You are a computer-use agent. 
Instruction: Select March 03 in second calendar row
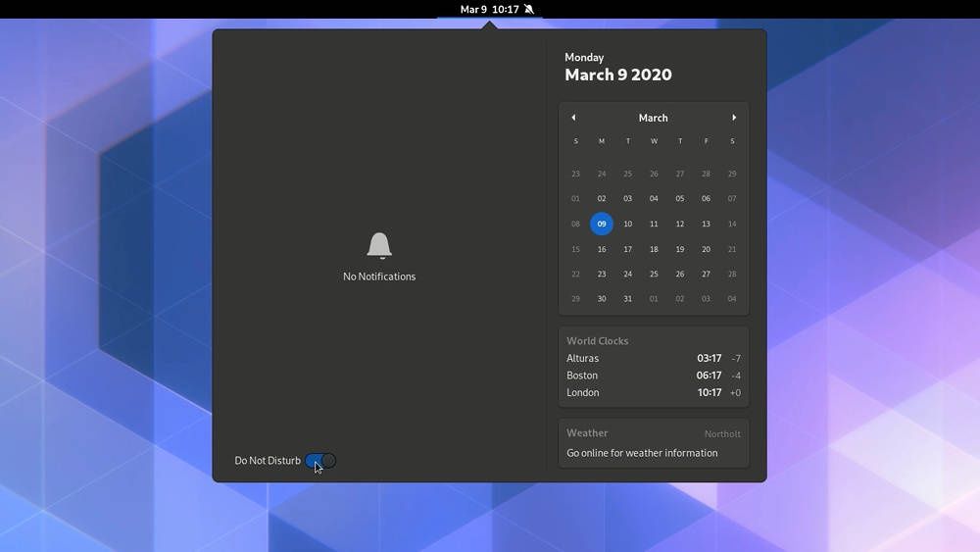[x=627, y=199]
